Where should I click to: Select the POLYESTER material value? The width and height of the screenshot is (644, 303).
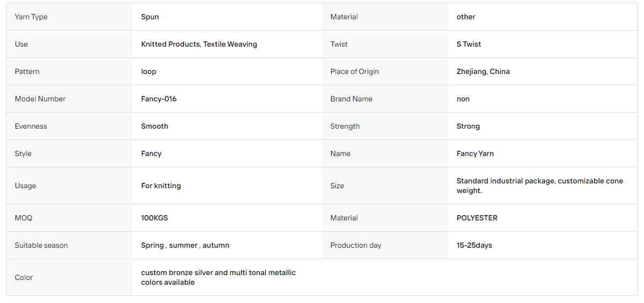tap(477, 218)
